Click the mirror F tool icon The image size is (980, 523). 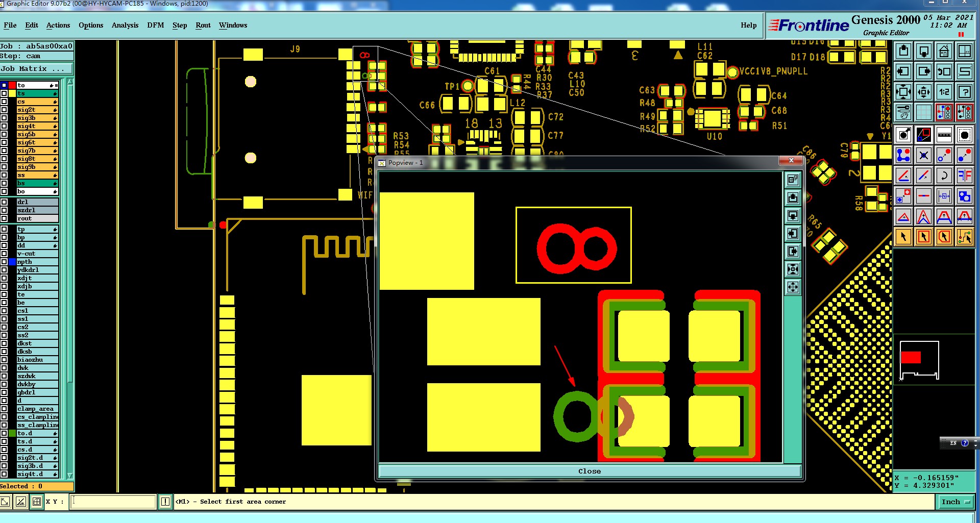point(965,176)
